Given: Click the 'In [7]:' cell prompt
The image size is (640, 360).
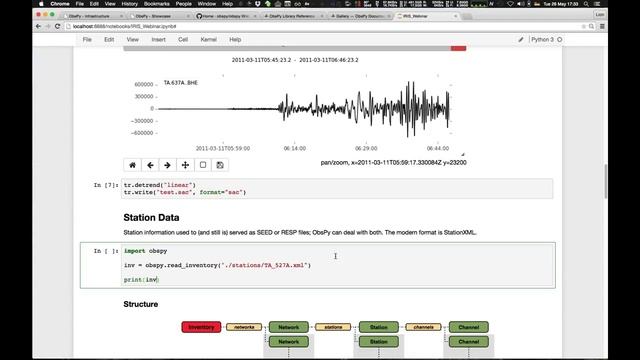Looking at the screenshot, I should [106, 185].
